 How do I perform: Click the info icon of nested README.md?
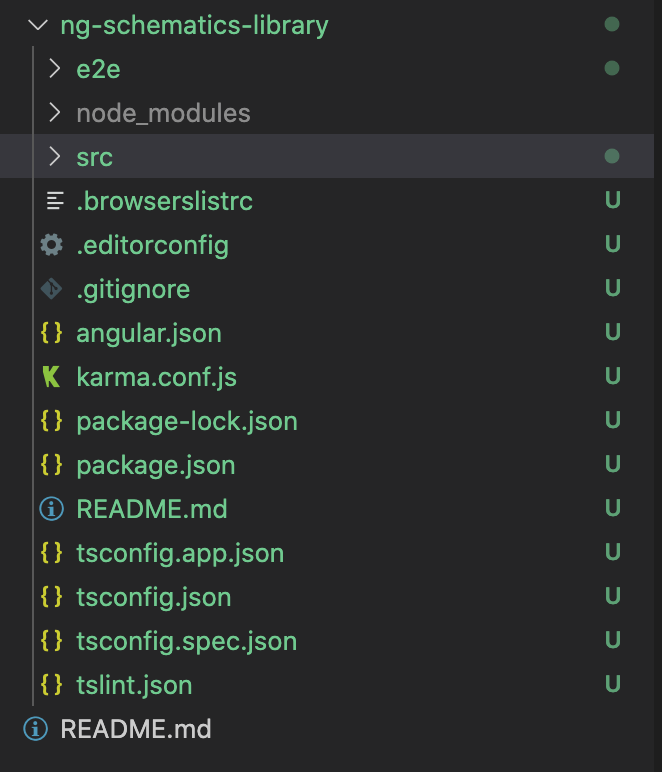pyautogui.click(x=52, y=509)
